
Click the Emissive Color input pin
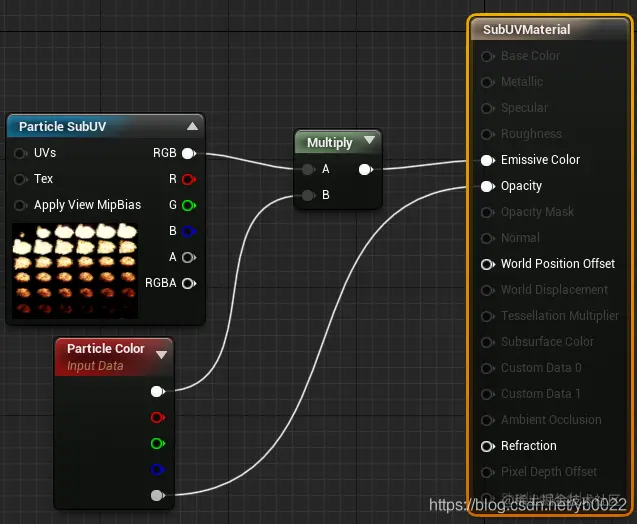(488, 160)
